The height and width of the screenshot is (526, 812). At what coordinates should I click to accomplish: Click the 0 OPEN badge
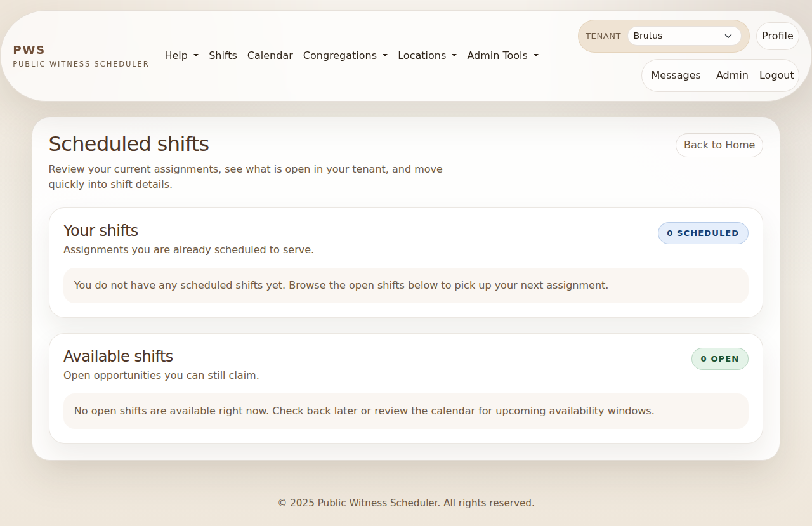tap(719, 358)
